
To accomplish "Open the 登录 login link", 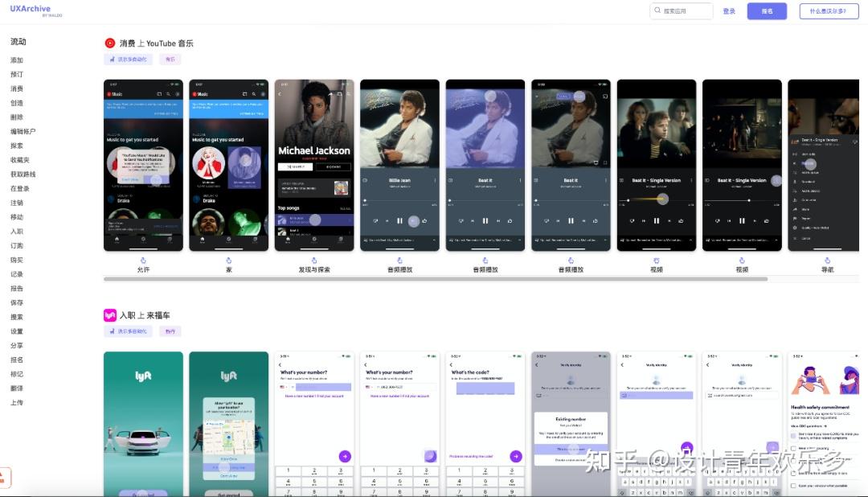I will click(729, 11).
